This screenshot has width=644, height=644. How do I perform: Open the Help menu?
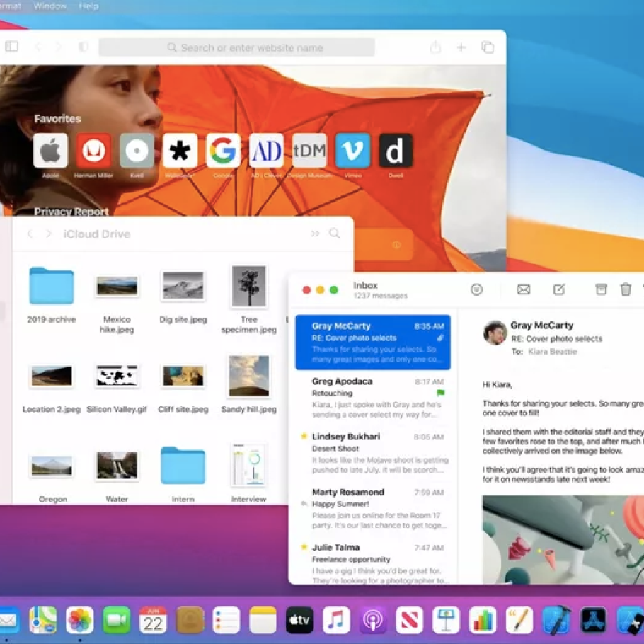[x=89, y=6]
